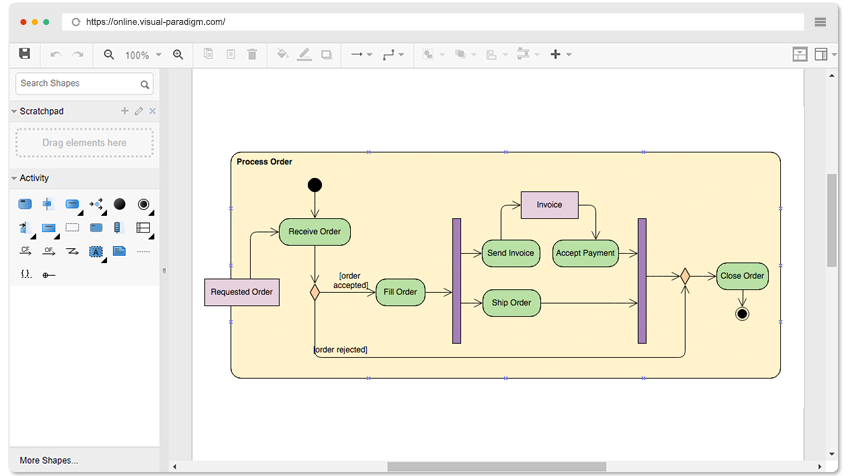Select the Containment circle-plus connector
Image resolution: width=848 pixels, height=476 pixels.
[49, 275]
